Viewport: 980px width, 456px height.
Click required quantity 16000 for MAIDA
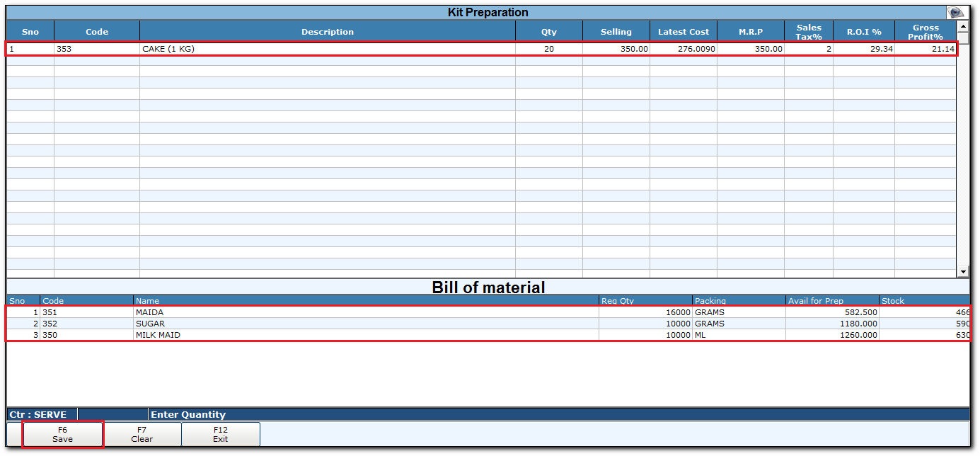(x=645, y=312)
